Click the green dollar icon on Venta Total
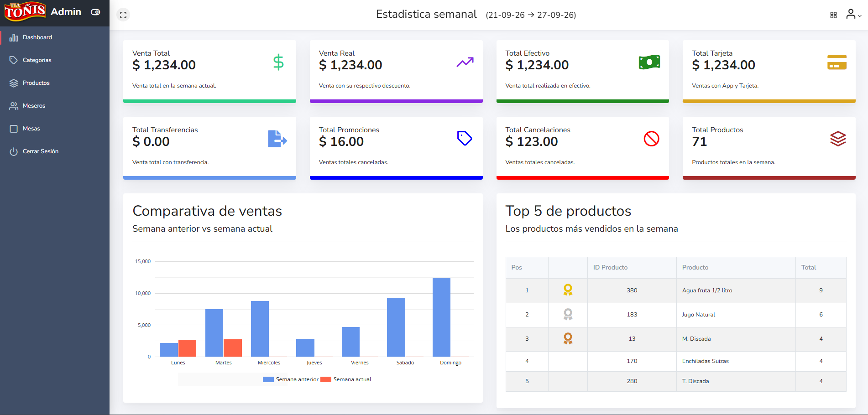Viewport: 868px width, 415px height. pos(278,62)
